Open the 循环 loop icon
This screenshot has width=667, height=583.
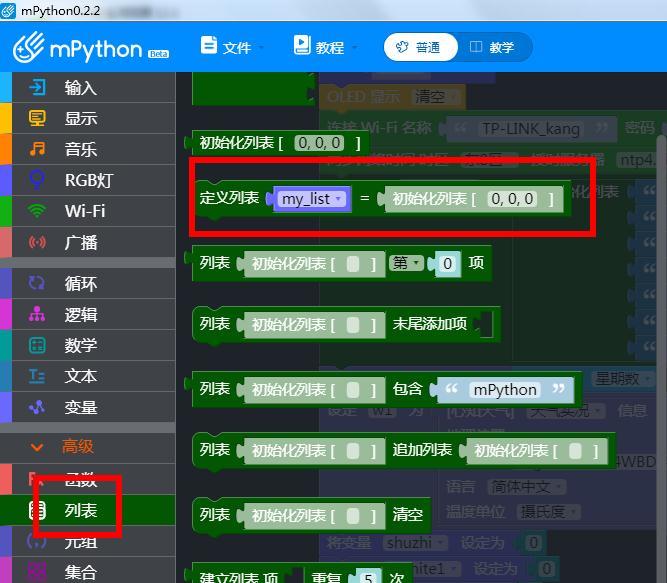pyautogui.click(x=37, y=283)
